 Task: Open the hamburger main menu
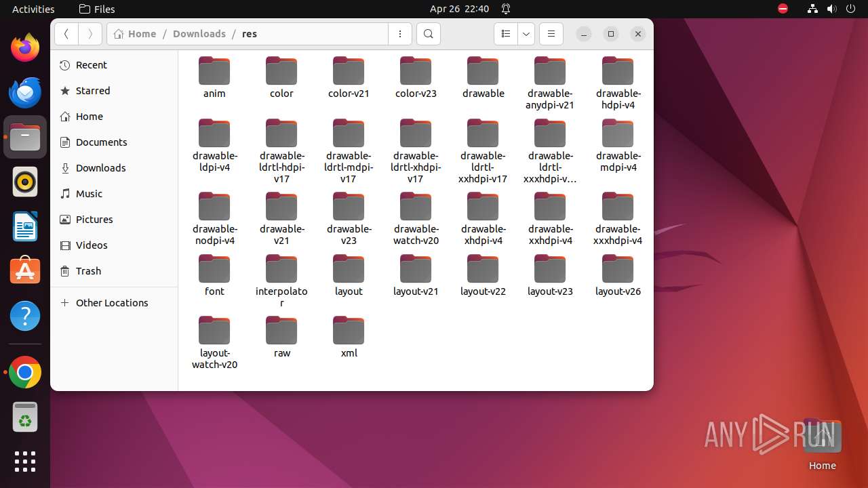pos(551,34)
